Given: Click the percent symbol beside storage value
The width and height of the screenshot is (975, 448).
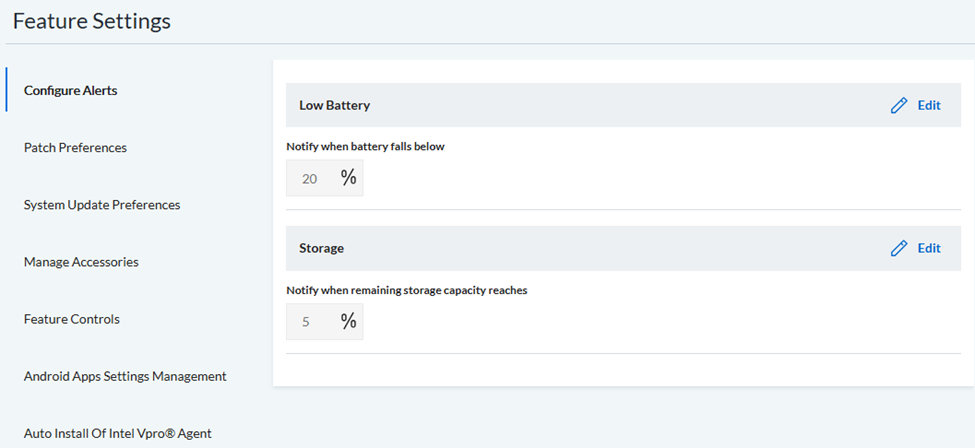Looking at the screenshot, I should point(349,321).
